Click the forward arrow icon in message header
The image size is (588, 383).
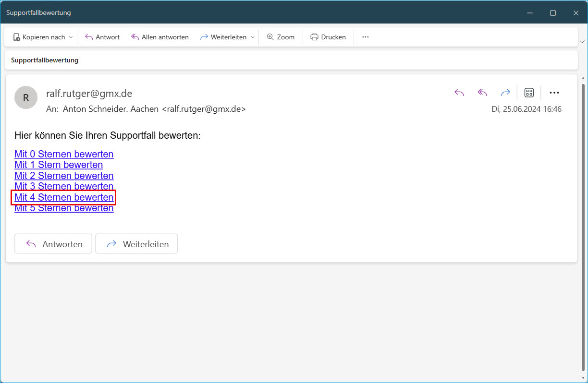[505, 93]
